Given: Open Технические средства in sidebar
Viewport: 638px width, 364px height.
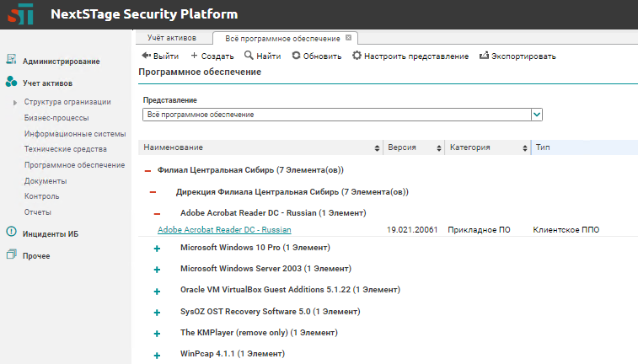Looking at the screenshot, I should pos(64,148).
